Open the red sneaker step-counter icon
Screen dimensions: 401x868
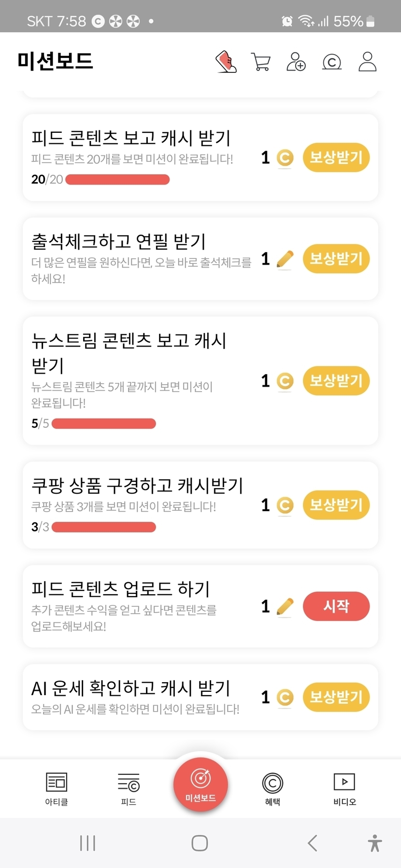click(226, 62)
